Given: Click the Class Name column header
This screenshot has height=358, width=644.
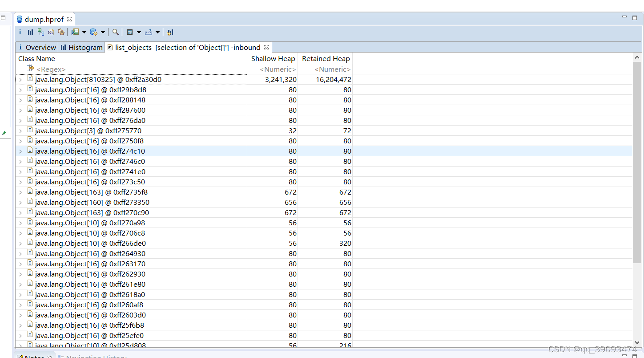Looking at the screenshot, I should tap(131, 58).
